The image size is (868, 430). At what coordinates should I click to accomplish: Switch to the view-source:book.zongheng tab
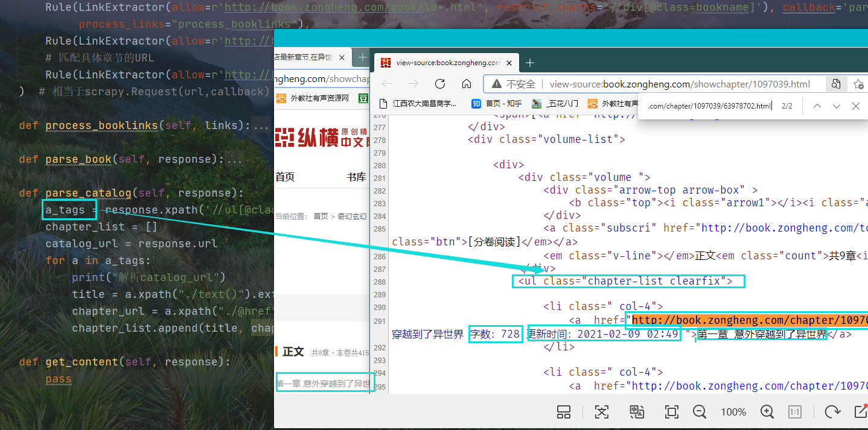[x=446, y=63]
